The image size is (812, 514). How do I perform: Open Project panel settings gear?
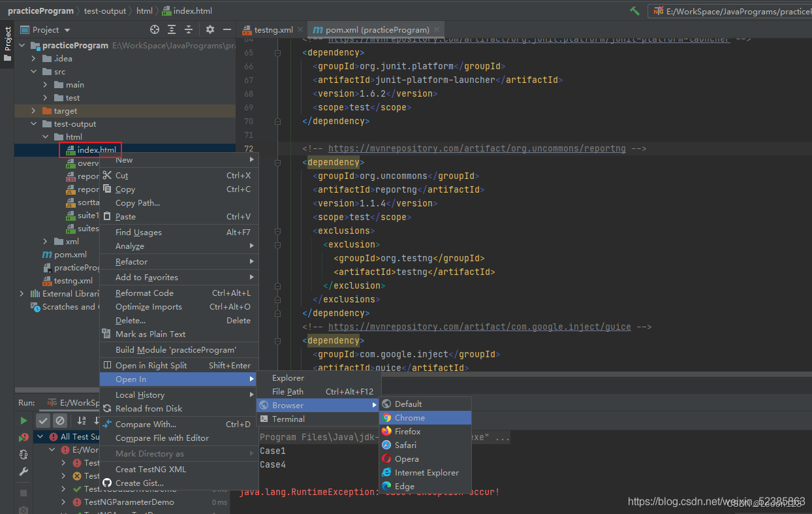[210, 29]
